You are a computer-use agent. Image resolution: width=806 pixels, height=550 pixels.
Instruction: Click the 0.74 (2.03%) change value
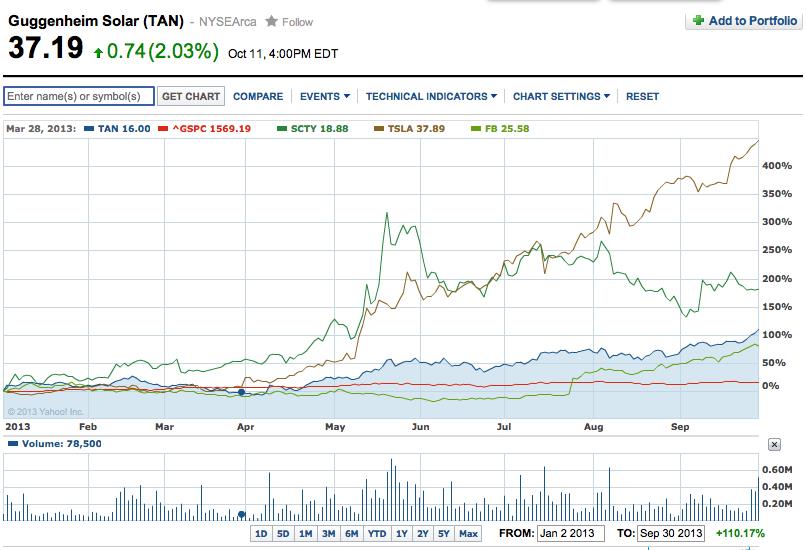[163, 51]
